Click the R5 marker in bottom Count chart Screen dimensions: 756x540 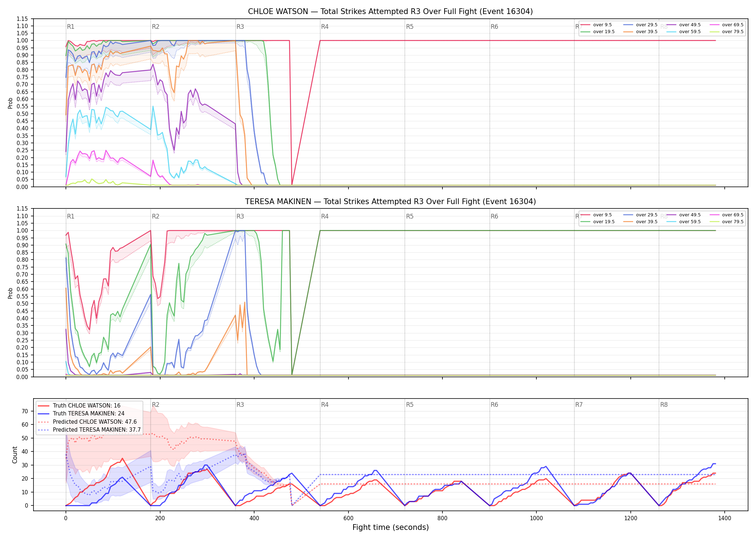(x=410, y=405)
